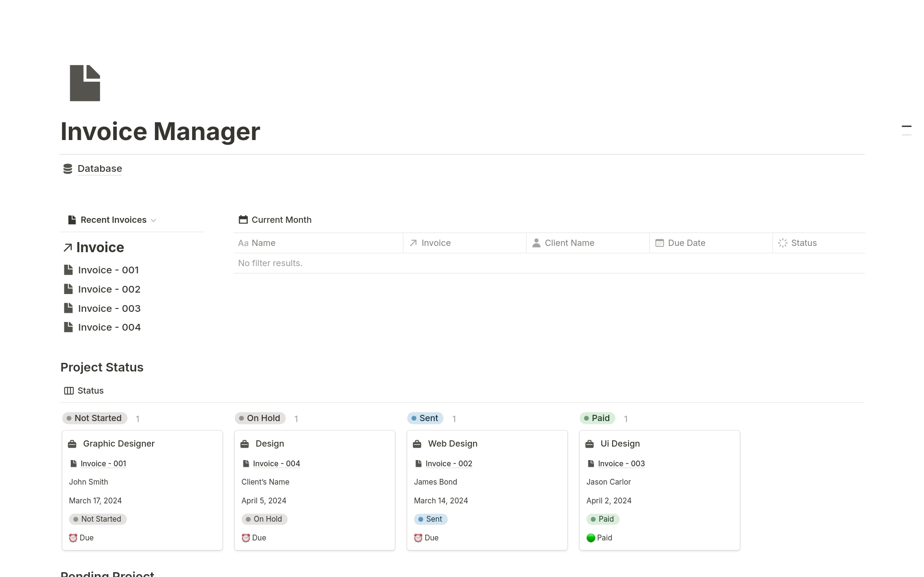Viewport: 924px width, 577px height.
Task: Click the board view icon next to Status
Action: [68, 390]
